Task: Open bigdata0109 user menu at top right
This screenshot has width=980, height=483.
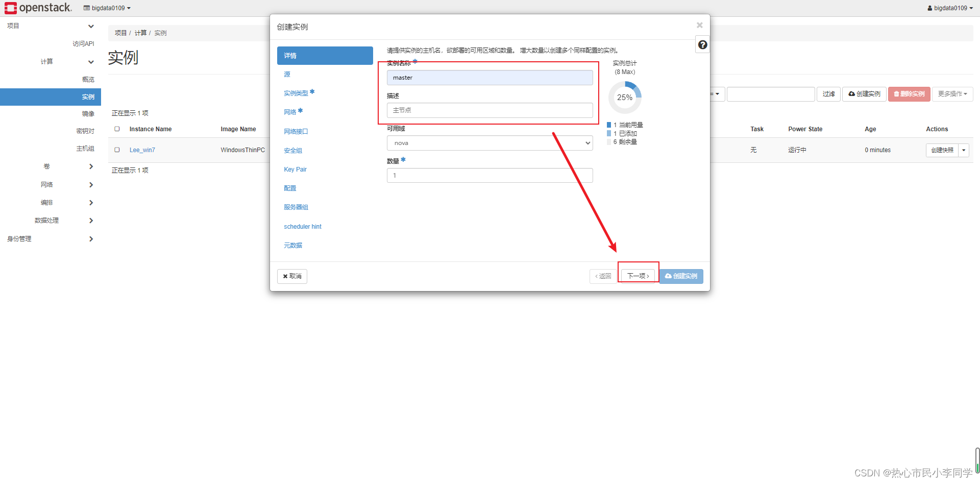Action: click(x=950, y=8)
